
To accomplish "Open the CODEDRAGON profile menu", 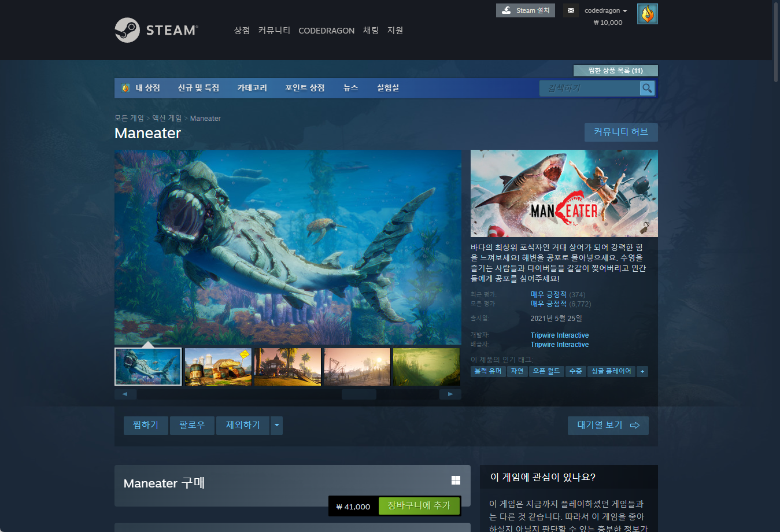I will [326, 30].
